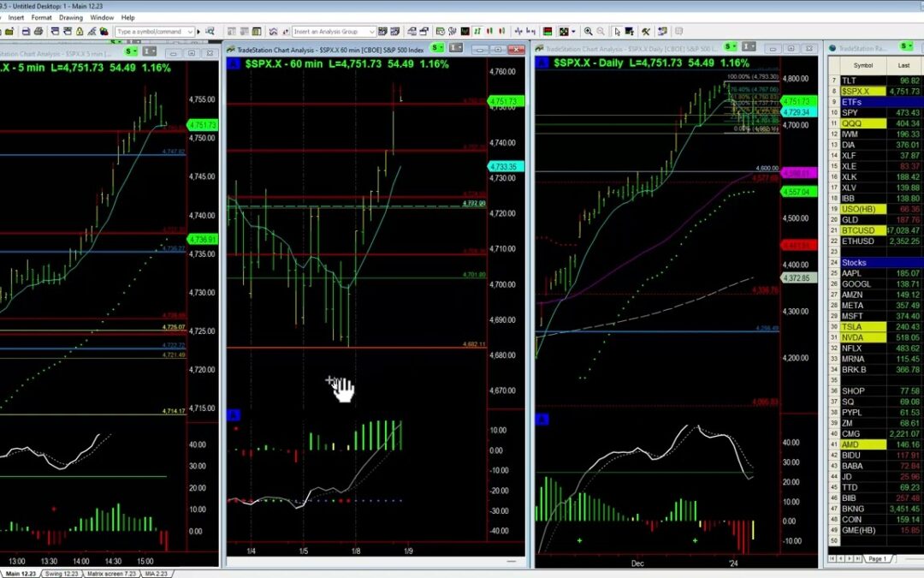Open the Type a symbol/command dropdown

click(x=190, y=32)
